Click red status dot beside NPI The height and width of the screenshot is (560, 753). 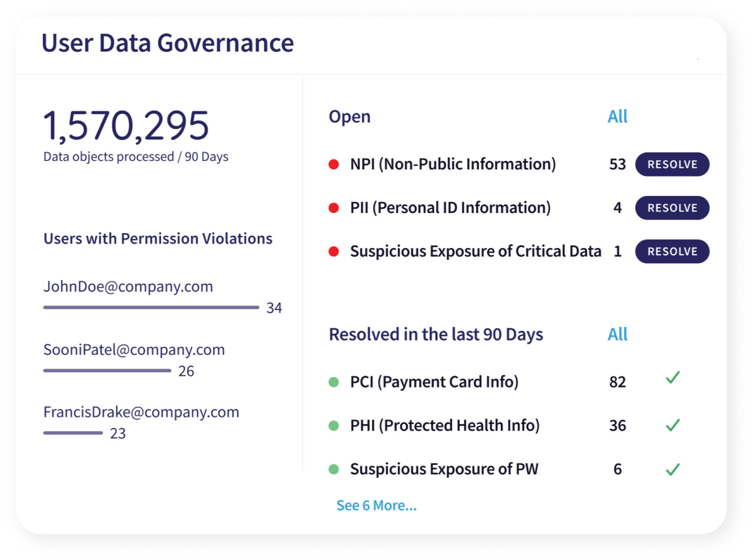pyautogui.click(x=334, y=165)
